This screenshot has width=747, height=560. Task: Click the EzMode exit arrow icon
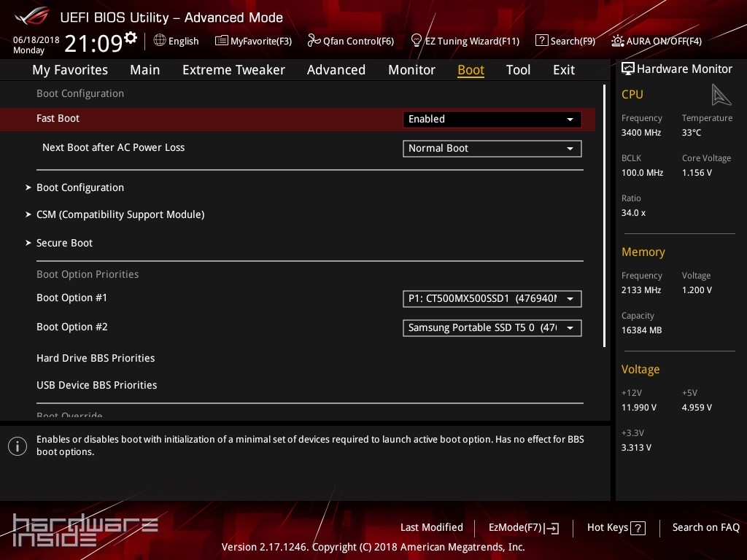click(551, 528)
